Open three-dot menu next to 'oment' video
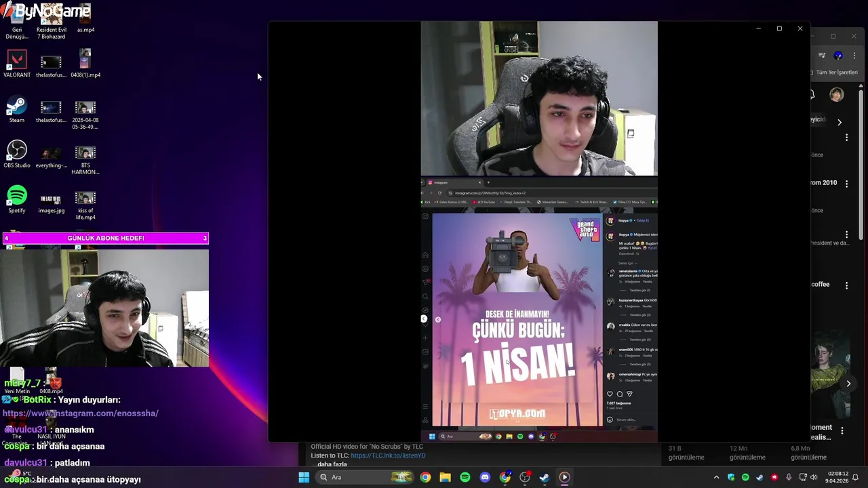The image size is (868, 488). pos(842,430)
